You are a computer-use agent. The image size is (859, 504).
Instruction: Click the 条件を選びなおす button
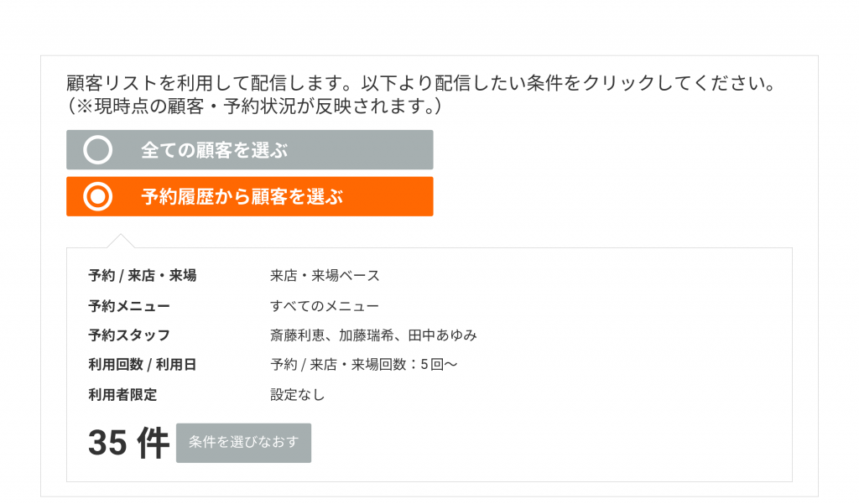click(x=244, y=443)
